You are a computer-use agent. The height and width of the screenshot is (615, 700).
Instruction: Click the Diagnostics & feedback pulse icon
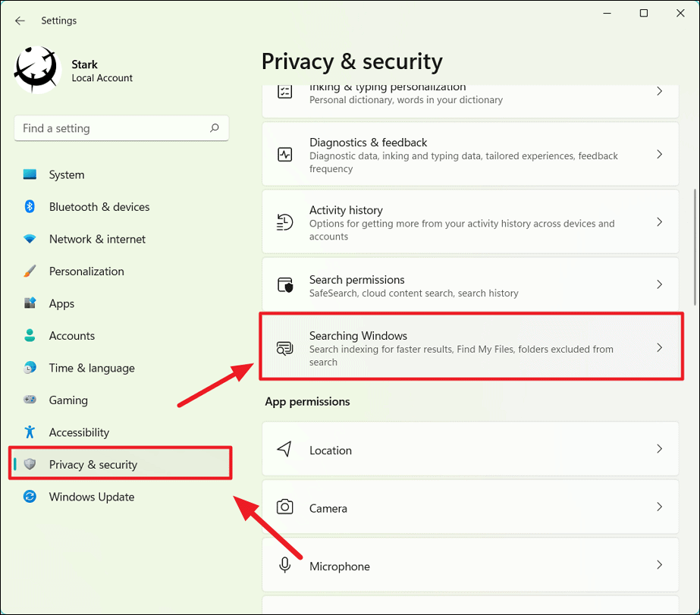click(285, 155)
